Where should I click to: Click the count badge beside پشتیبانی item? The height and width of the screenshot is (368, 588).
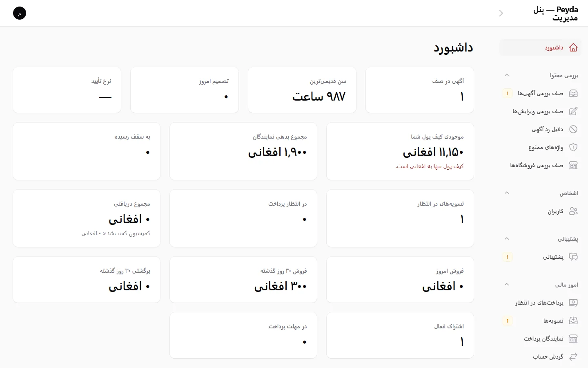point(508,257)
